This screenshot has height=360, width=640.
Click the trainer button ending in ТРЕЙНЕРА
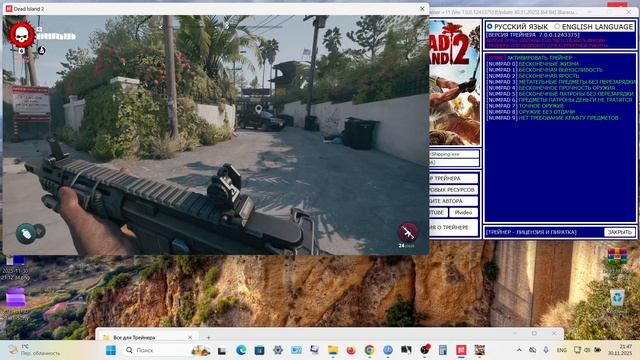click(x=453, y=178)
